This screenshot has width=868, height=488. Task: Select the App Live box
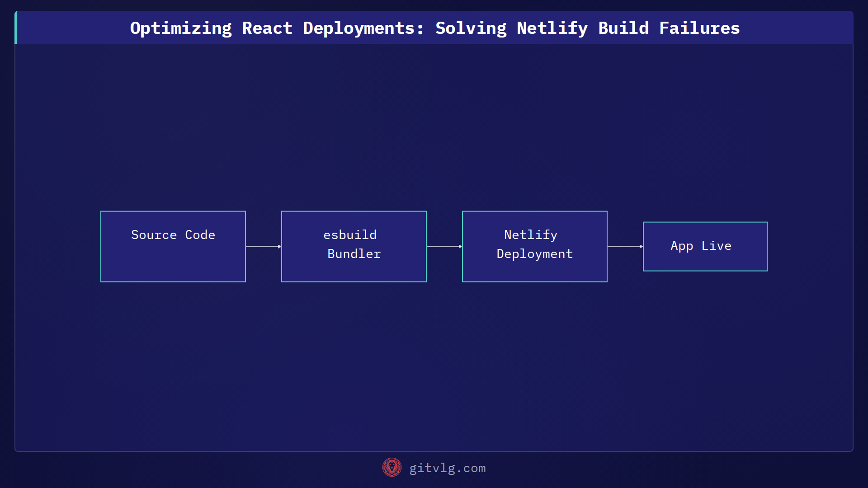pyautogui.click(x=705, y=246)
